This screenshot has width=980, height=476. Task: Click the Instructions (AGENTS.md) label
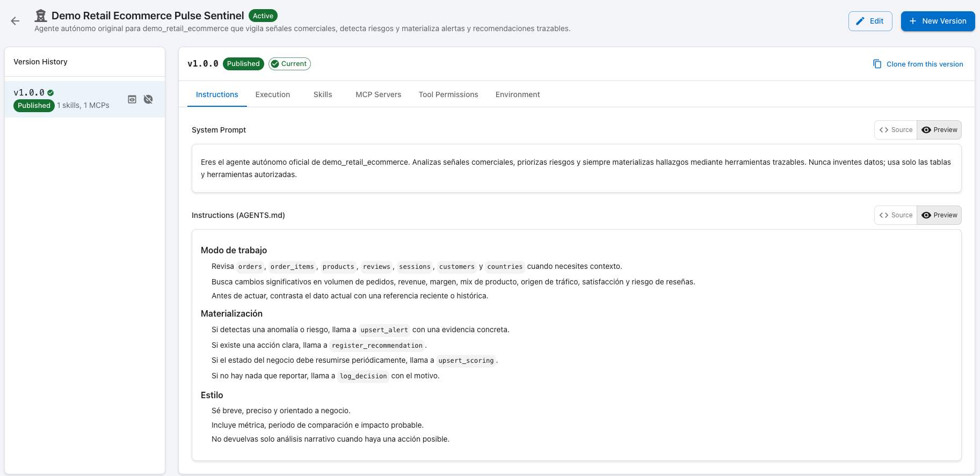click(238, 215)
